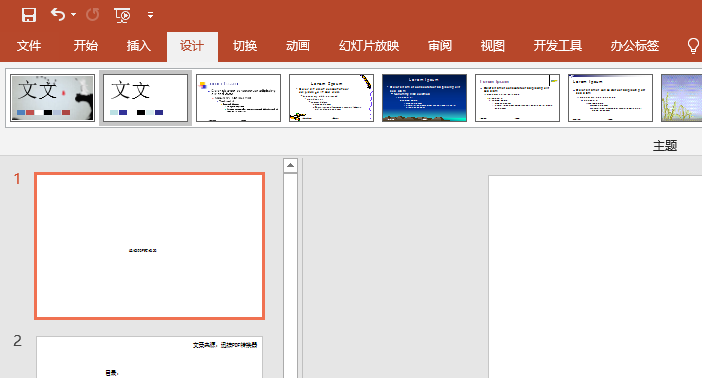702x378 pixels.
Task: Click the 主题 group label
Action: coord(665,146)
